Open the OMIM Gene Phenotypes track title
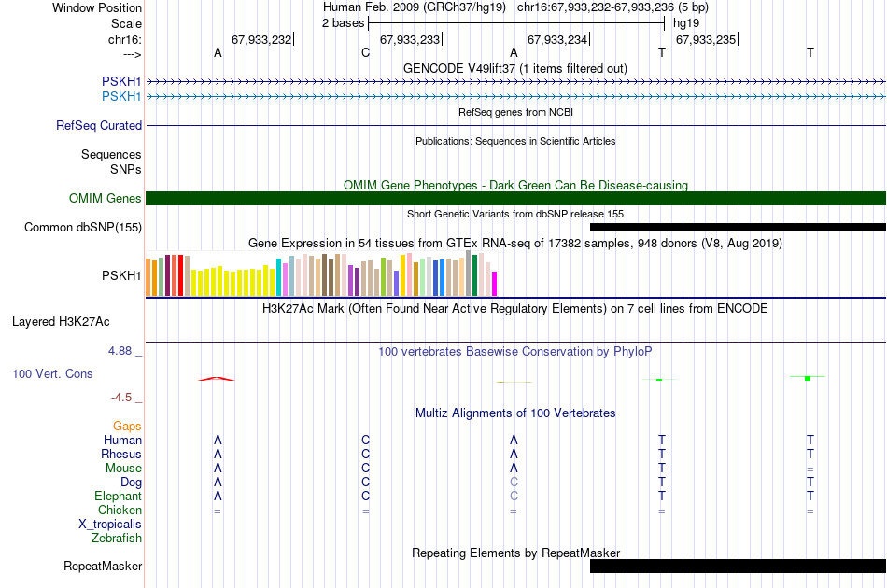 click(515, 185)
